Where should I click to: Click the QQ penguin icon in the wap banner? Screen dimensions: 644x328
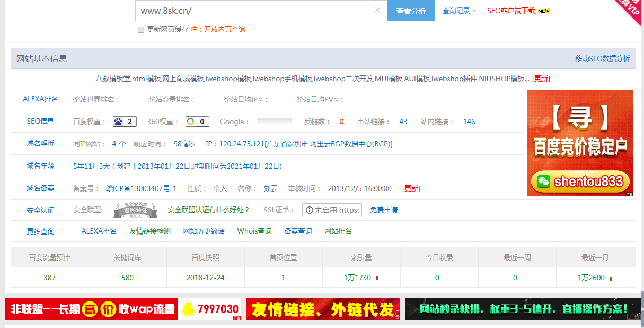(188, 309)
